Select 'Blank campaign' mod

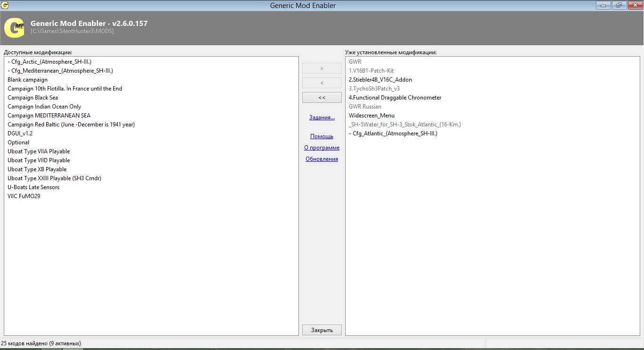27,80
